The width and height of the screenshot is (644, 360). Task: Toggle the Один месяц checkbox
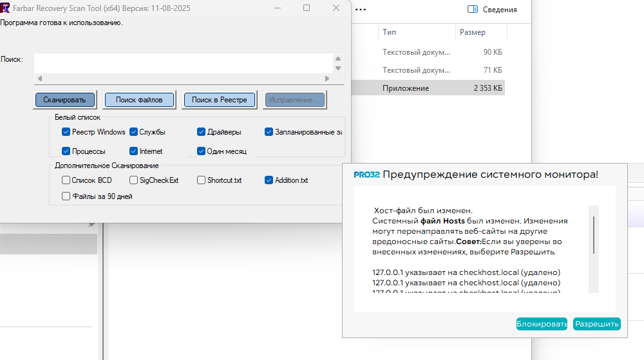[x=201, y=151]
